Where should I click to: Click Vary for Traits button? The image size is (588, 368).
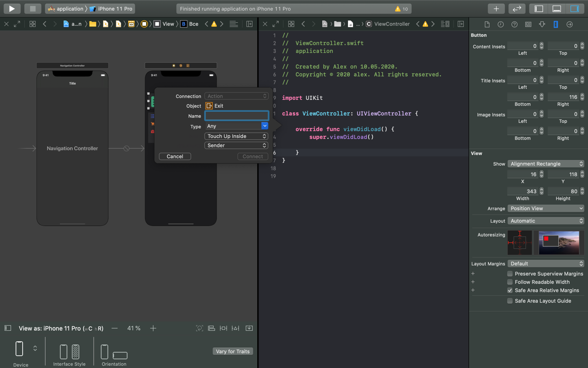click(x=233, y=351)
